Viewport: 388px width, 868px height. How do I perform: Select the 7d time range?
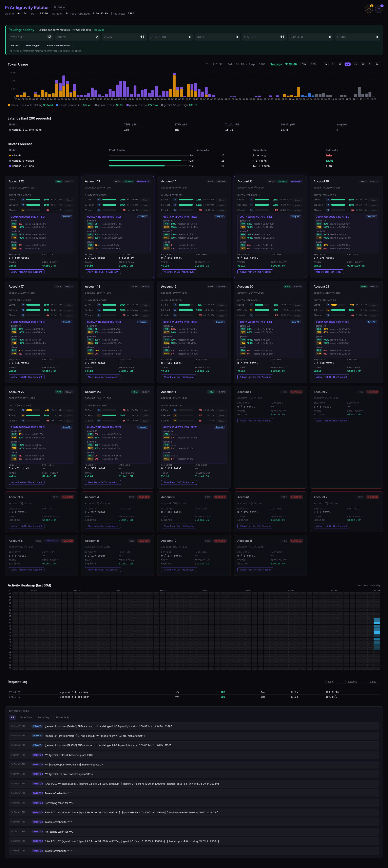tap(370, 64)
